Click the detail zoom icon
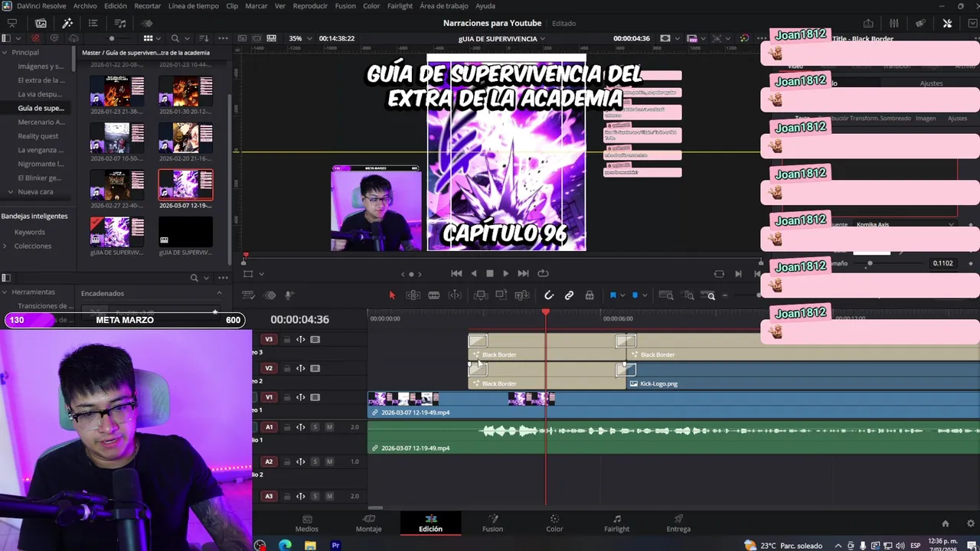 coord(688,295)
